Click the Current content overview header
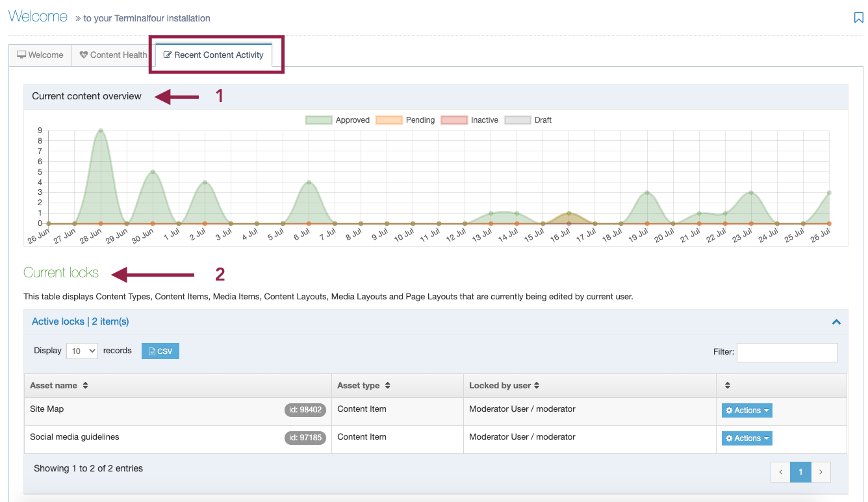868x502 pixels. pos(436,96)
